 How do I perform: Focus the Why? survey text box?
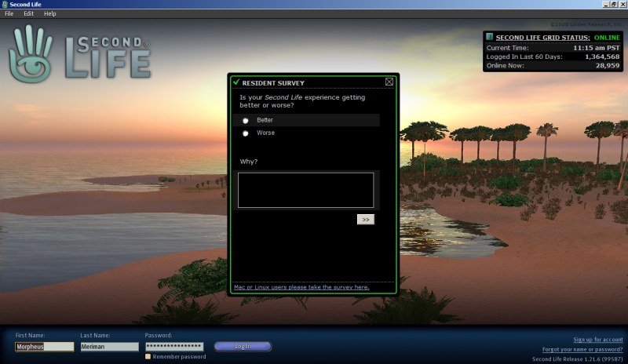click(305, 190)
